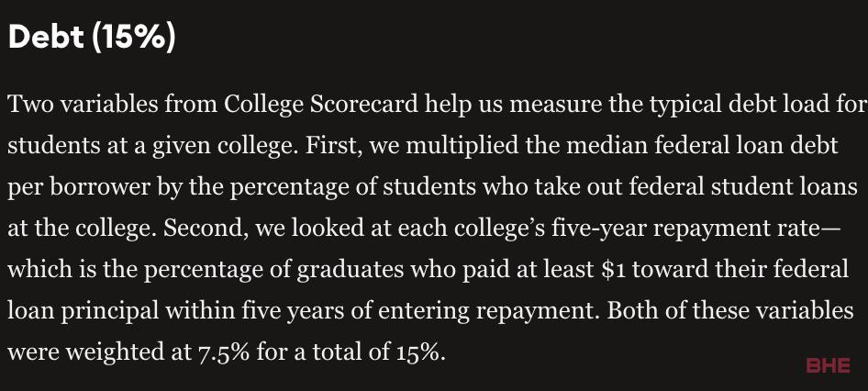Screen dimensions: 868x391
Task: Click the "Debt (15%)" heading
Action: tap(92, 37)
